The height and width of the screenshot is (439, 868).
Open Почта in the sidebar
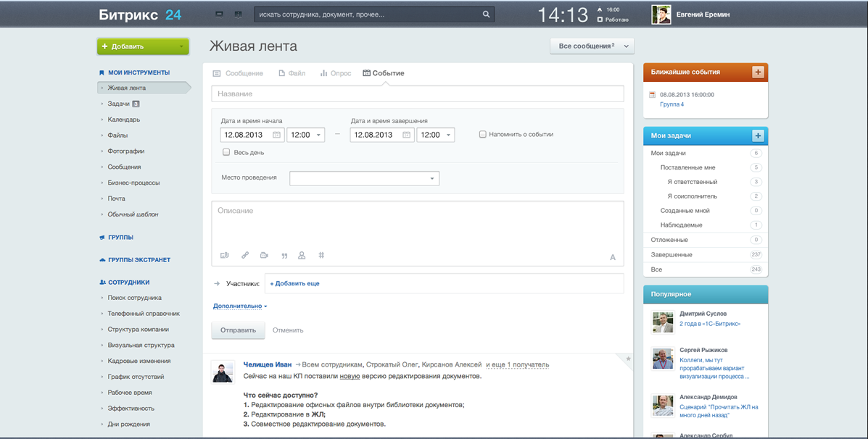pyautogui.click(x=116, y=198)
